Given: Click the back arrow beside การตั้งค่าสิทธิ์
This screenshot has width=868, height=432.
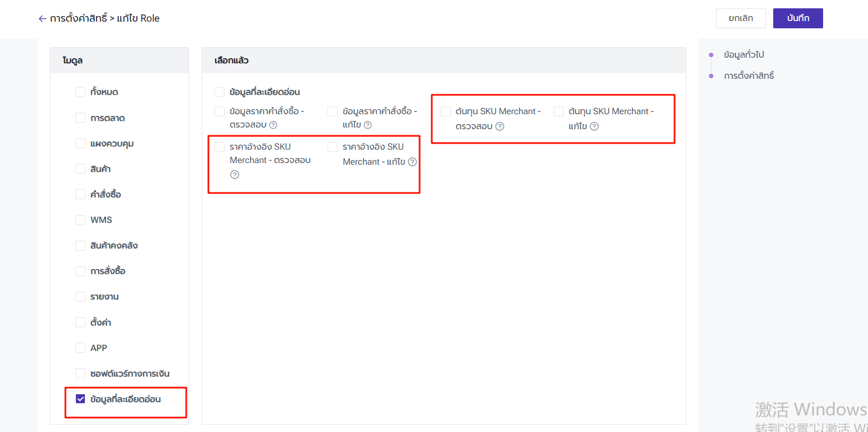Looking at the screenshot, I should [x=42, y=19].
